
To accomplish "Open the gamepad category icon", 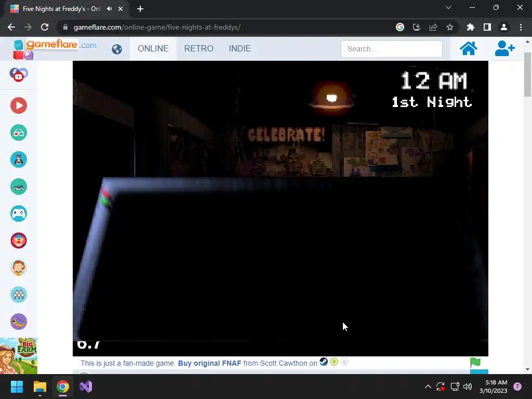I will [x=19, y=214].
